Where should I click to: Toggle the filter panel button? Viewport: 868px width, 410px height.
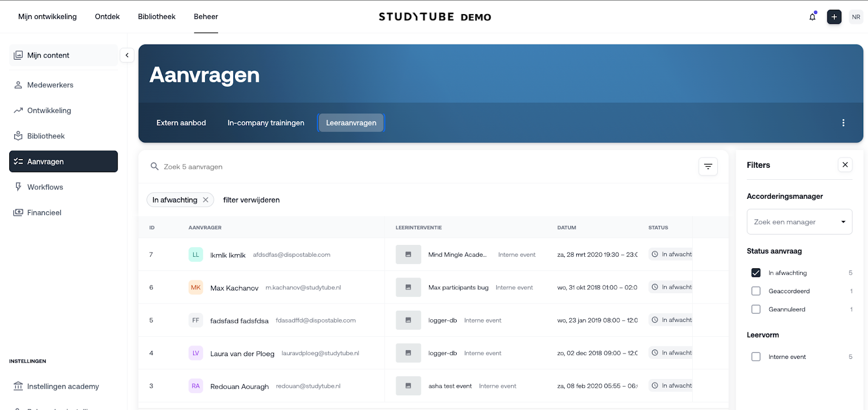coord(708,167)
